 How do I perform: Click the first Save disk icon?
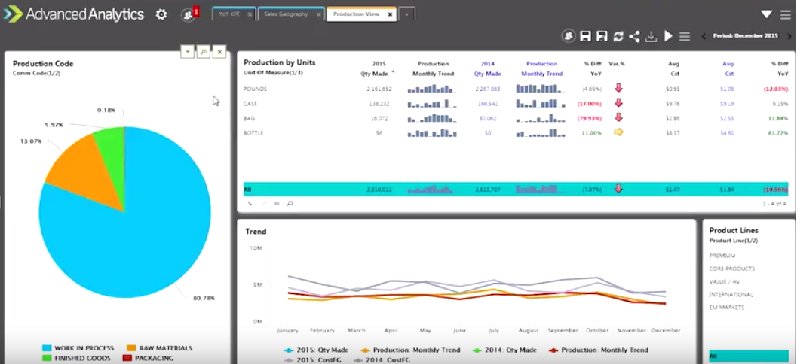[x=585, y=36]
